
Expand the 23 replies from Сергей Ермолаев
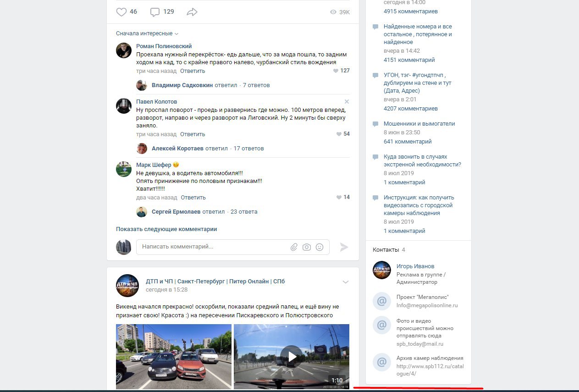tap(244, 212)
